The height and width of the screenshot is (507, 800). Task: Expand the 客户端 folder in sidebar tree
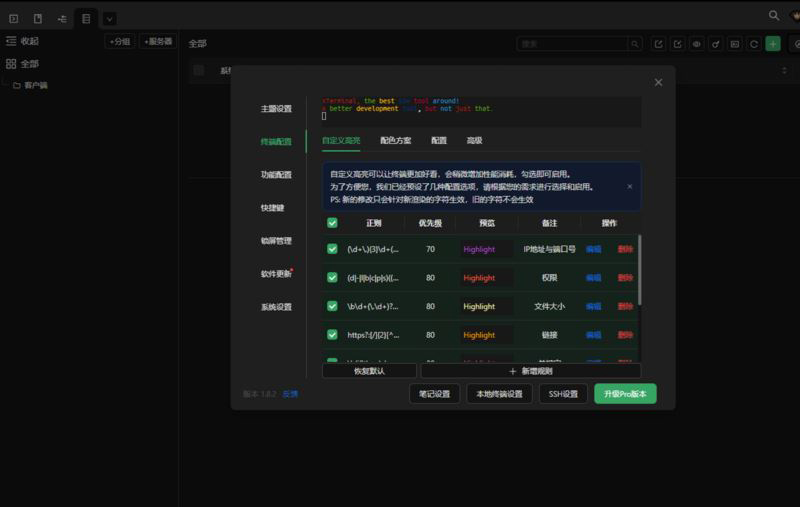click(x=17, y=85)
